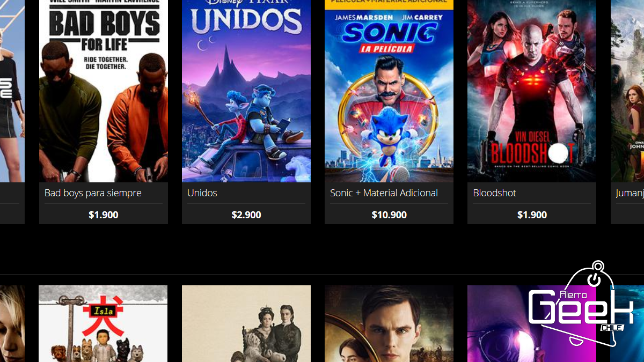
Task: Click the $1.900 price under Bloodshot
Action: click(x=532, y=215)
